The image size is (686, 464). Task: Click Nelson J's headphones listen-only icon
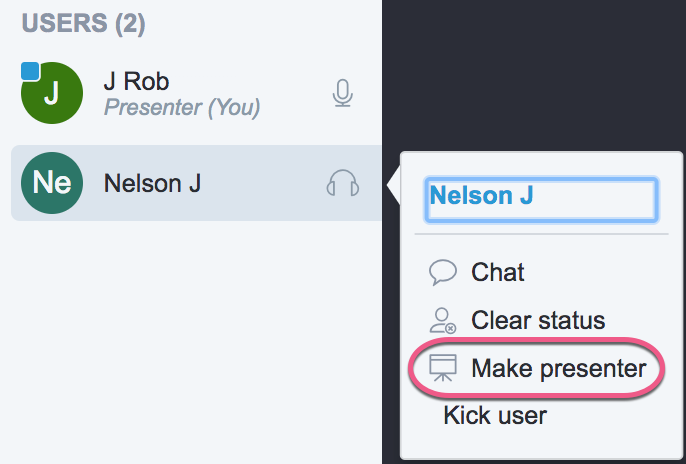pyautogui.click(x=343, y=183)
